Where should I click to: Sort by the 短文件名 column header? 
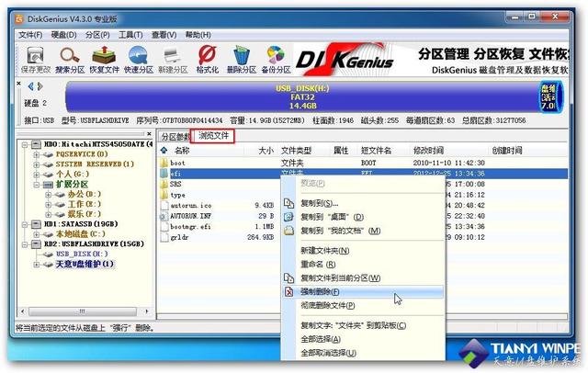coord(376,151)
